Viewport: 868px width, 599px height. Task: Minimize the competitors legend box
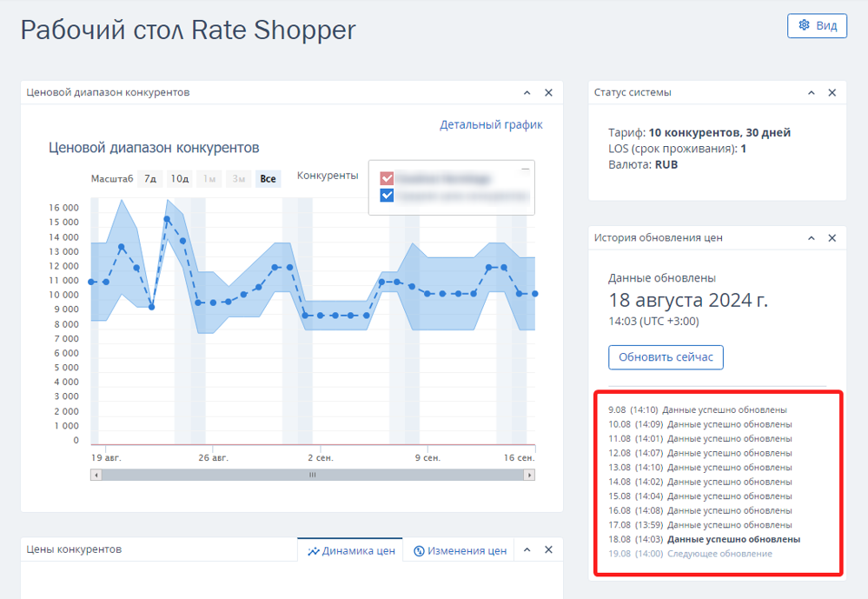point(526,169)
